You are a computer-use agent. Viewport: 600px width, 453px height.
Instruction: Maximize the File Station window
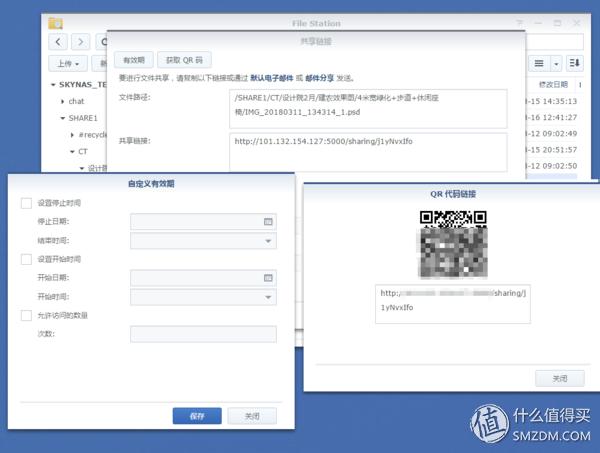[x=557, y=23]
